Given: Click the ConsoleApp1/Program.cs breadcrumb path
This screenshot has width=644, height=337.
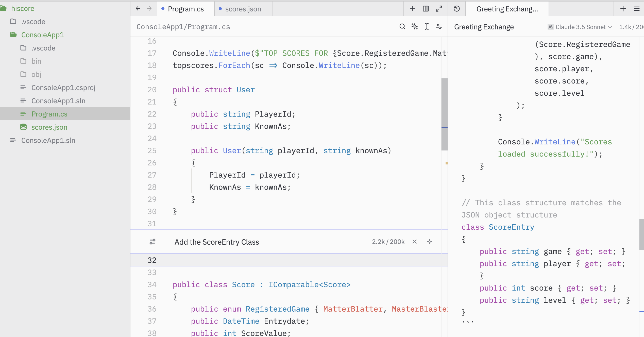Looking at the screenshot, I should 183,27.
